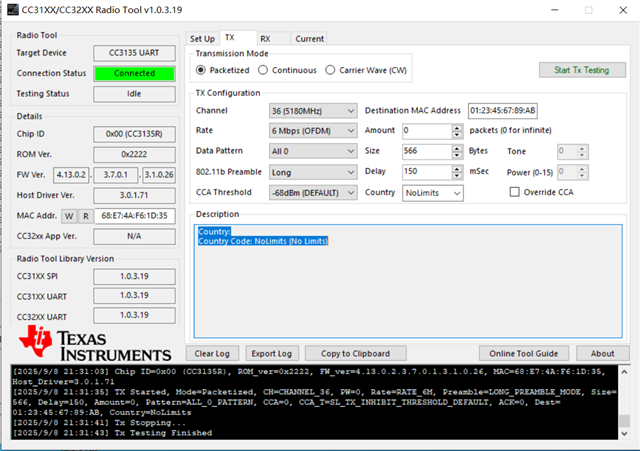Click the Tx Stopping... log line
The height and width of the screenshot is (451, 640).
99,422
